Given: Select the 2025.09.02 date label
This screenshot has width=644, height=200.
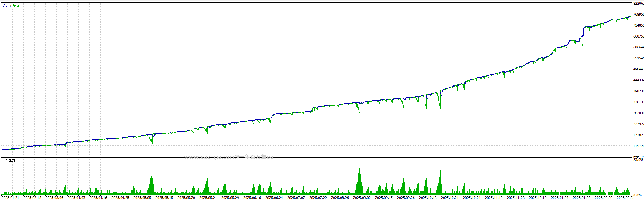Looking at the screenshot, I should point(362,198).
